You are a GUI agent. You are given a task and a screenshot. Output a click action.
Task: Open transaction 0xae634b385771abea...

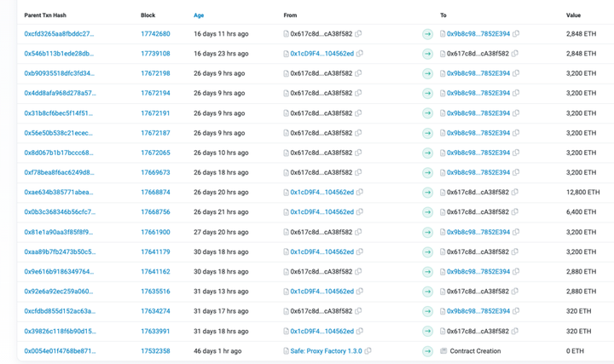coord(59,192)
